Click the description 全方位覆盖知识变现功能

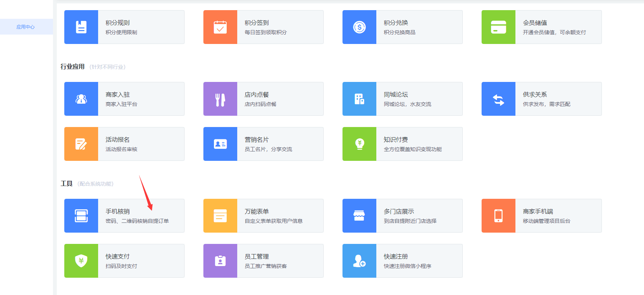413,149
